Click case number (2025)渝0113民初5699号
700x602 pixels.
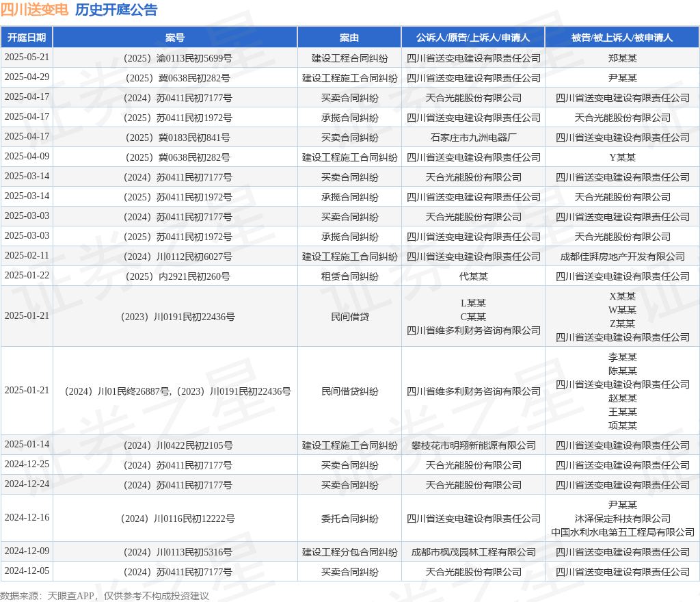[178, 58]
